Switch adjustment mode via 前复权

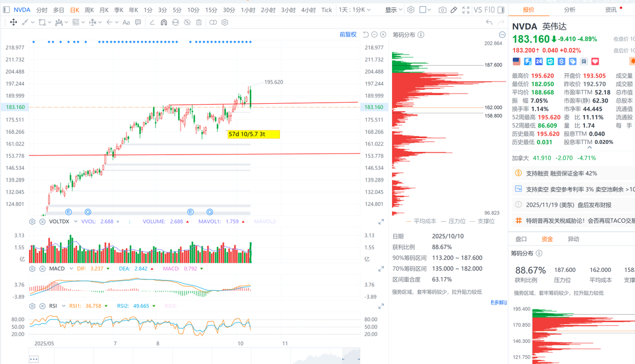348,34
